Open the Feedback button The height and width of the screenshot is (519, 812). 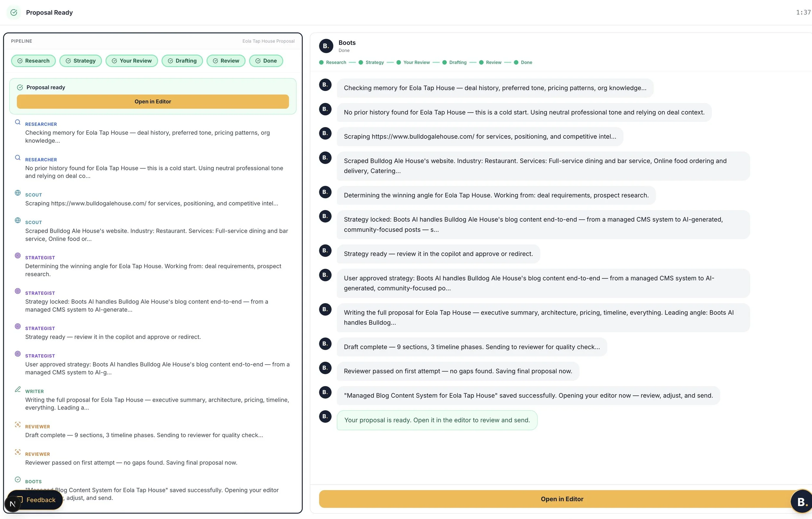point(41,500)
